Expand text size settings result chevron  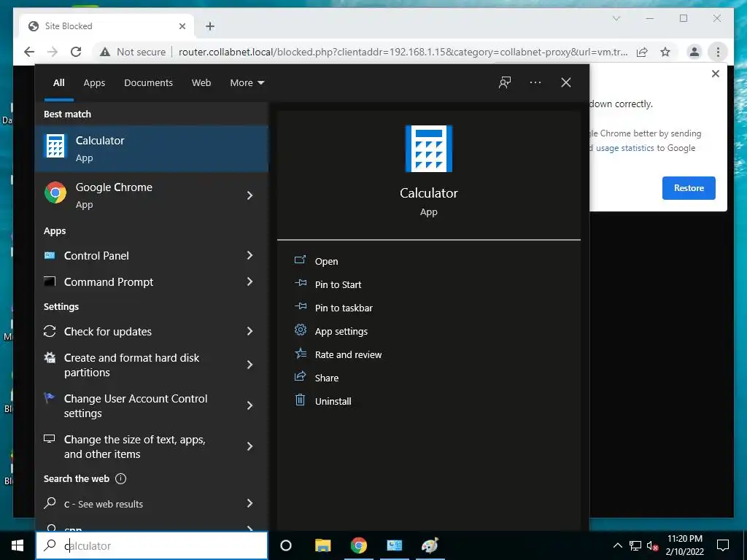pyautogui.click(x=249, y=447)
